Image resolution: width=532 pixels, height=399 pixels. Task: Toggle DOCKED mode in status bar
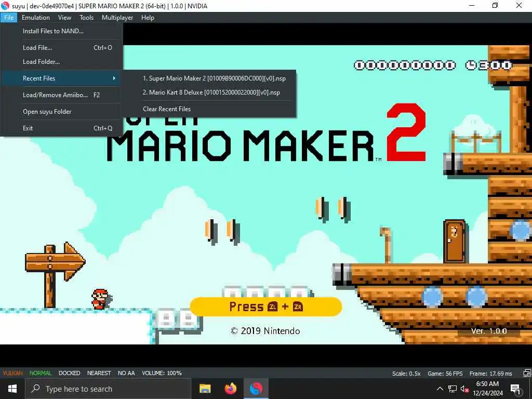(69, 373)
